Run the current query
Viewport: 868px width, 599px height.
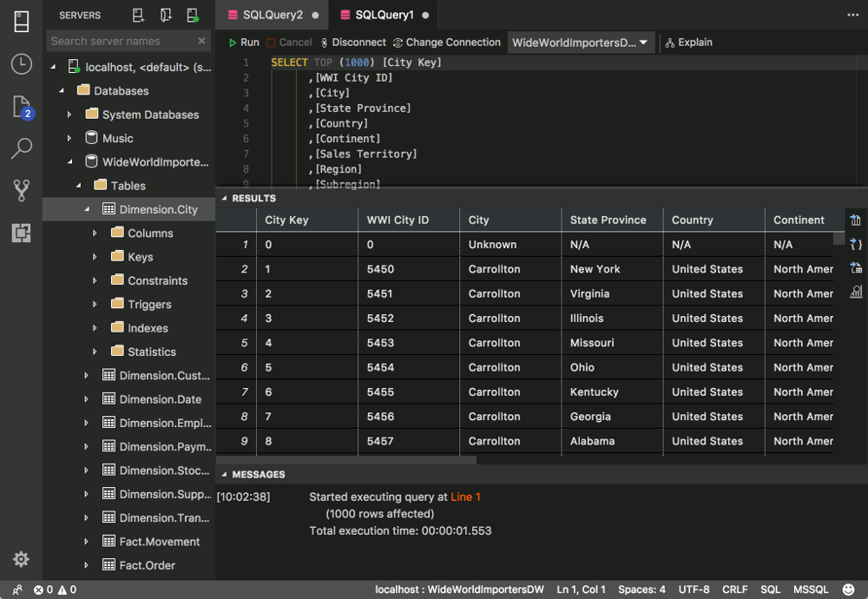pyautogui.click(x=244, y=43)
